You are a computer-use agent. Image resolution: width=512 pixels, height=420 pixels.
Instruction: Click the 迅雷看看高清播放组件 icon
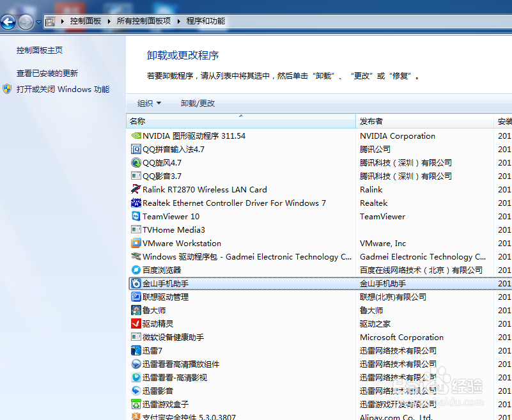pos(136,364)
